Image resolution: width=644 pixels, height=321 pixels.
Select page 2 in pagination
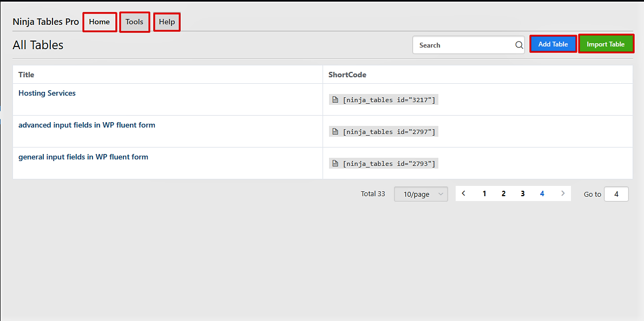(503, 193)
